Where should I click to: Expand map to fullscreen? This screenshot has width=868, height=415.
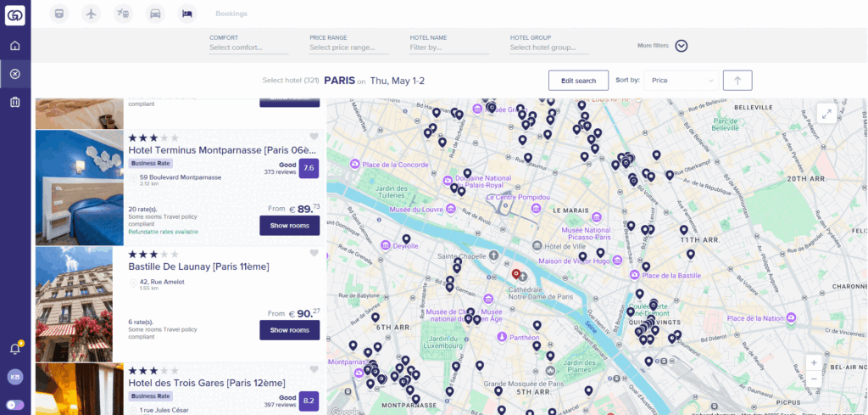(x=826, y=115)
